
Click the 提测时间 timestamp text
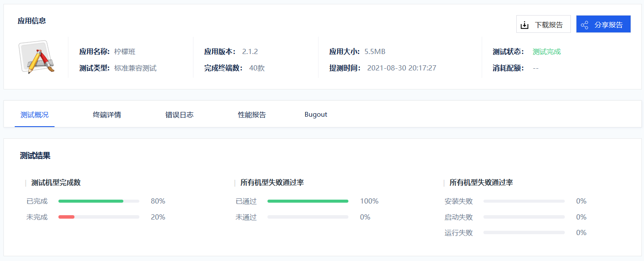click(x=402, y=68)
